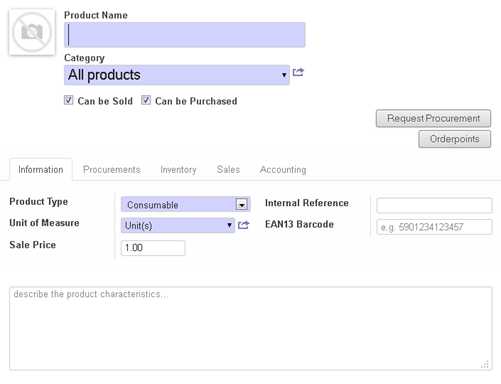Click the EAN13 Barcode input field
The image size is (501, 384).
click(434, 227)
